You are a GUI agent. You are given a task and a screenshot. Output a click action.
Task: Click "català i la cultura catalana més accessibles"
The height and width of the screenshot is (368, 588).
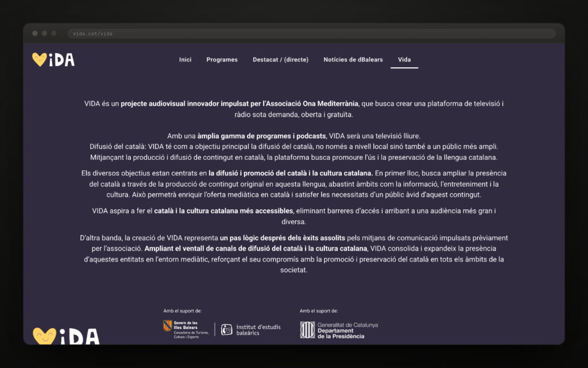click(223, 210)
